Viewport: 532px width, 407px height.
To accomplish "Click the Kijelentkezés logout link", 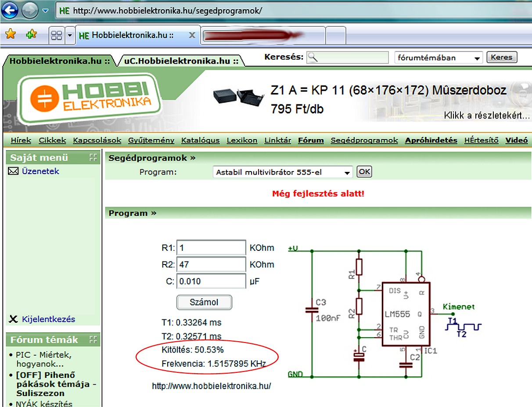I will click(48, 319).
